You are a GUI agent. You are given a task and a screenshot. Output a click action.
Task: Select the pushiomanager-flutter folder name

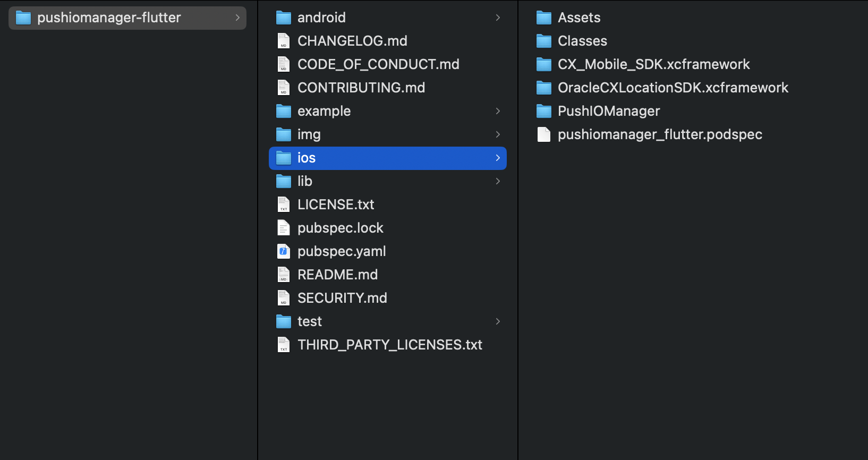click(x=109, y=18)
